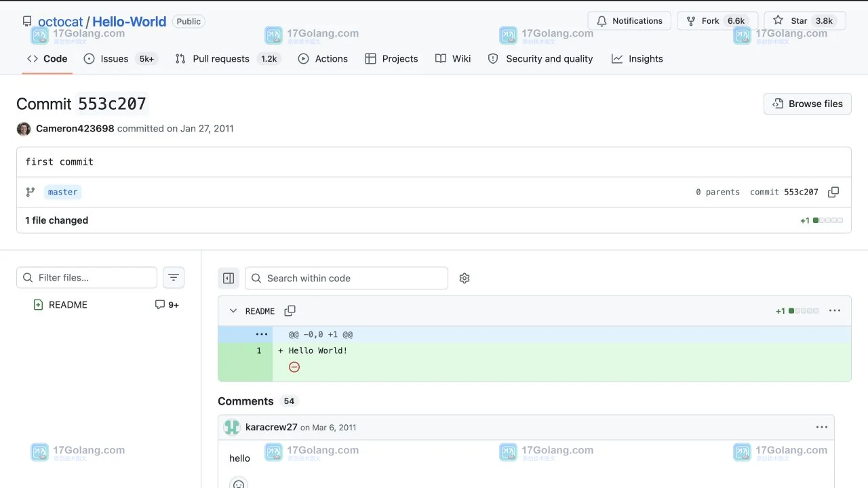Image resolution: width=868 pixels, height=488 pixels.
Task: Click Cameron423698 avatar image
Action: click(x=24, y=129)
